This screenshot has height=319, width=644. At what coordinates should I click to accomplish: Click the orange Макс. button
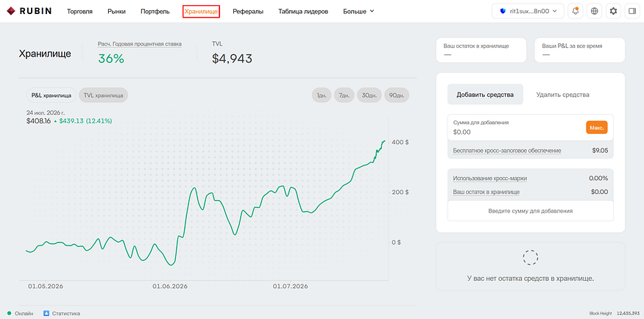click(597, 127)
